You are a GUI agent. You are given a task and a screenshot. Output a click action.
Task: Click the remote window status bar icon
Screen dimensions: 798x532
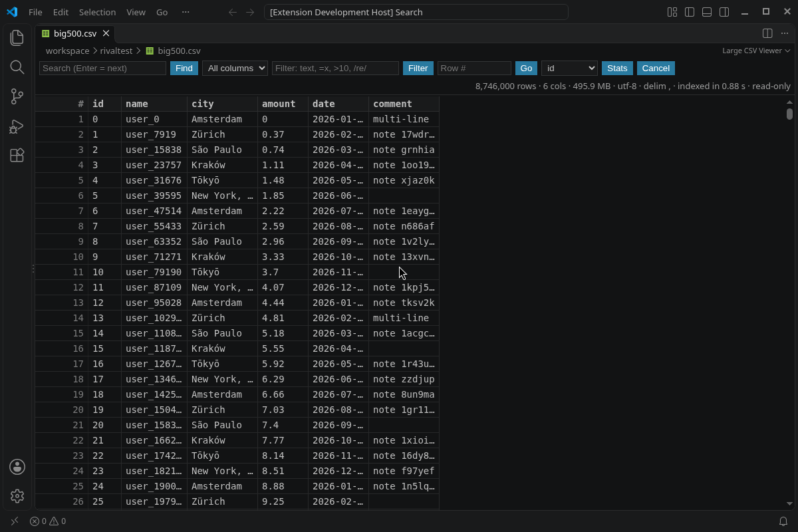point(15,521)
